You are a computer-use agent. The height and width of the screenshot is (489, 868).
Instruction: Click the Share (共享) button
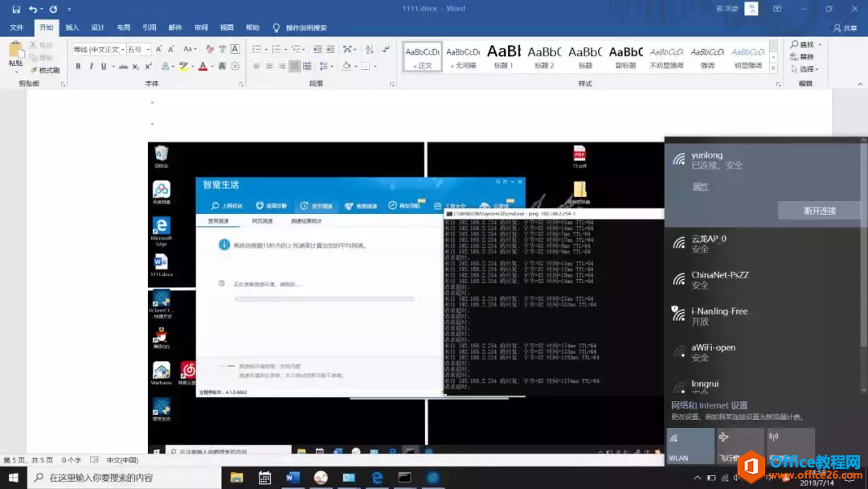point(845,27)
